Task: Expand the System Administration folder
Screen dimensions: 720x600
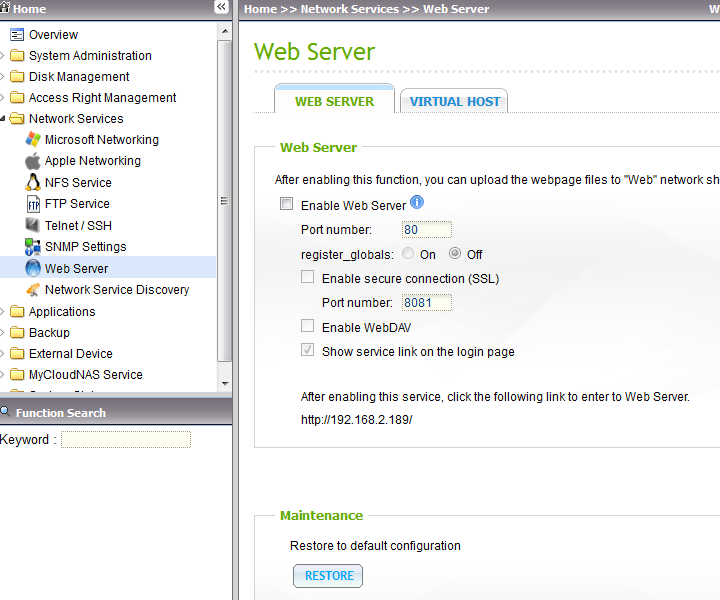Action: pyautogui.click(x=3, y=56)
